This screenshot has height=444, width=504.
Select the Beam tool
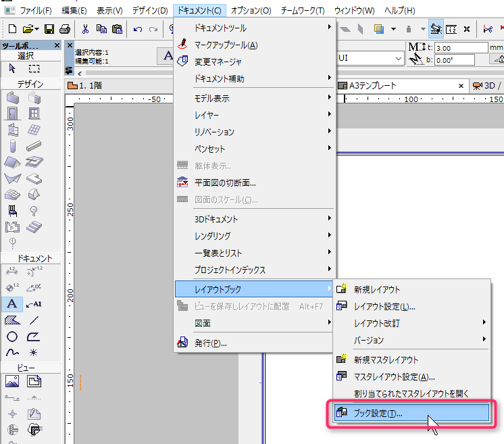(x=34, y=146)
